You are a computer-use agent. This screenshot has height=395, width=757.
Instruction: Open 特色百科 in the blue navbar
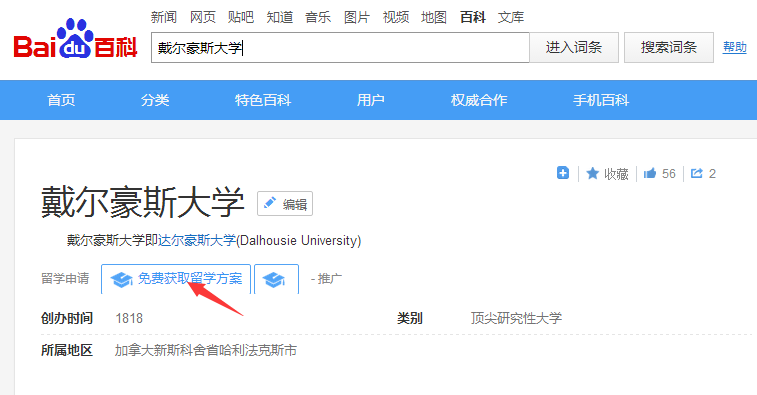263,100
